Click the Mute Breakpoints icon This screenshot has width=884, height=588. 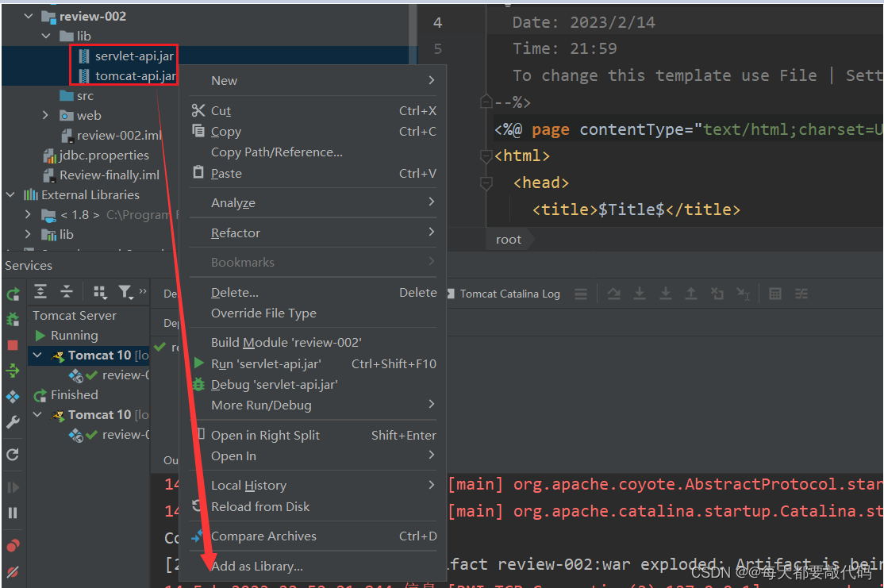point(13,571)
